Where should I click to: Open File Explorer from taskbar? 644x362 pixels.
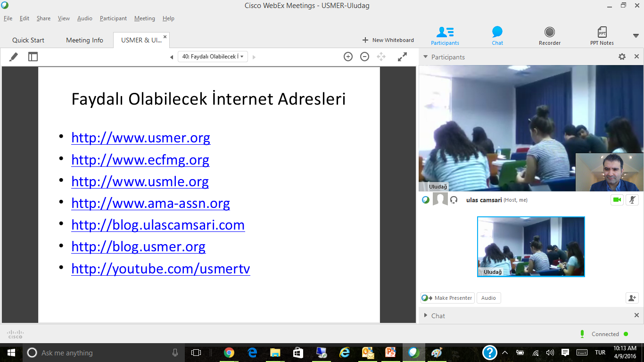click(275, 353)
